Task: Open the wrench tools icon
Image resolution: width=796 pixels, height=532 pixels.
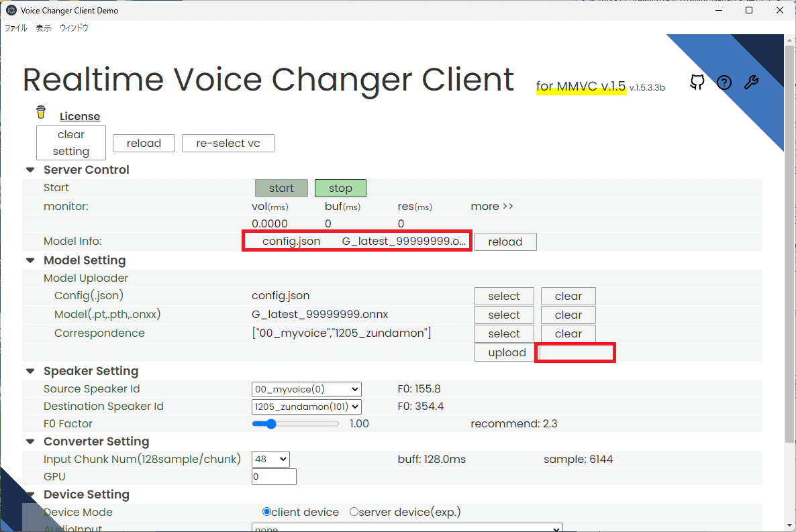Action: click(751, 83)
